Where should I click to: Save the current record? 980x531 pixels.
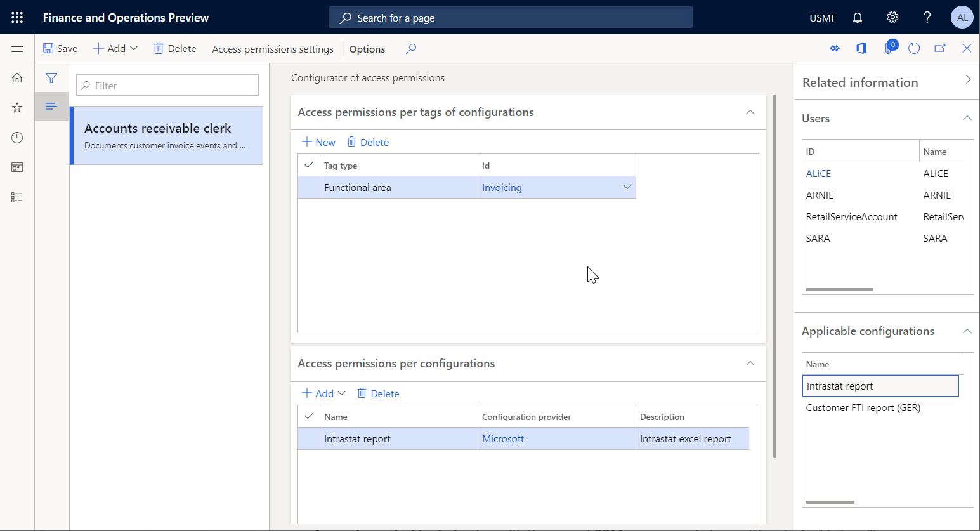(60, 48)
